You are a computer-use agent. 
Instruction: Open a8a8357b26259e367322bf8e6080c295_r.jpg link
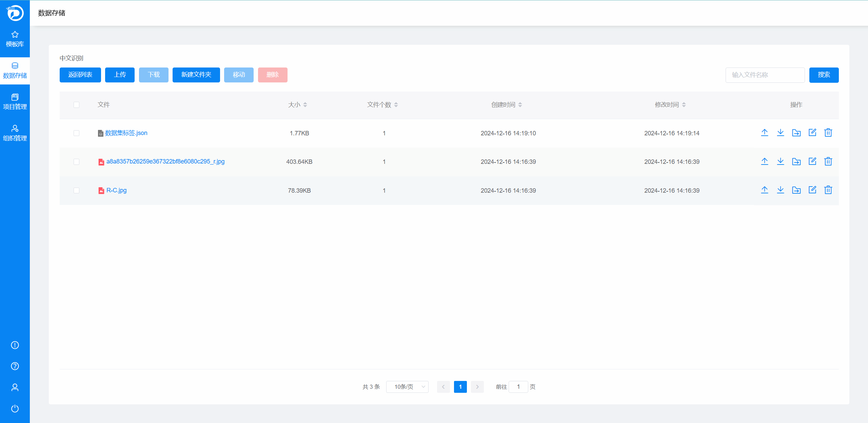tap(165, 161)
